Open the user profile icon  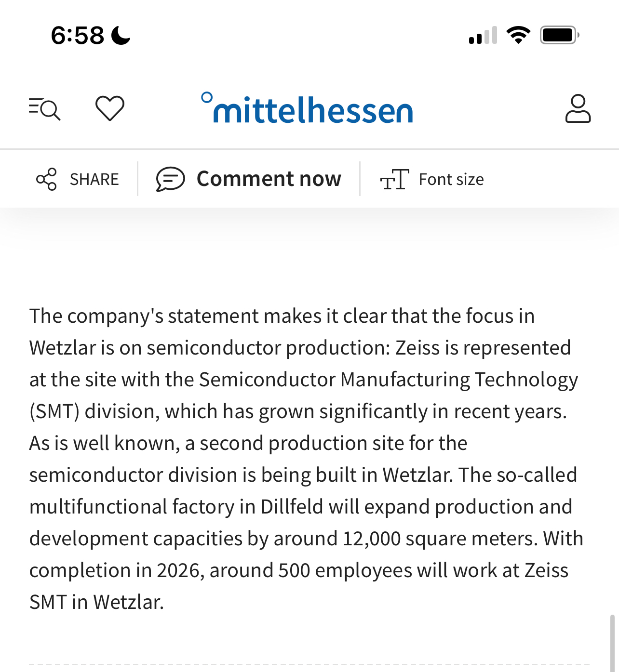point(578,109)
